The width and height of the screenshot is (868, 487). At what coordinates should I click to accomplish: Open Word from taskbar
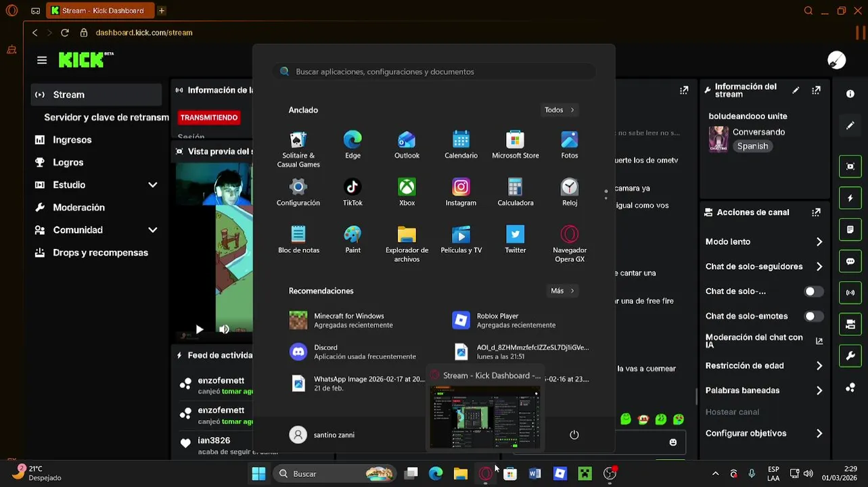point(534,473)
